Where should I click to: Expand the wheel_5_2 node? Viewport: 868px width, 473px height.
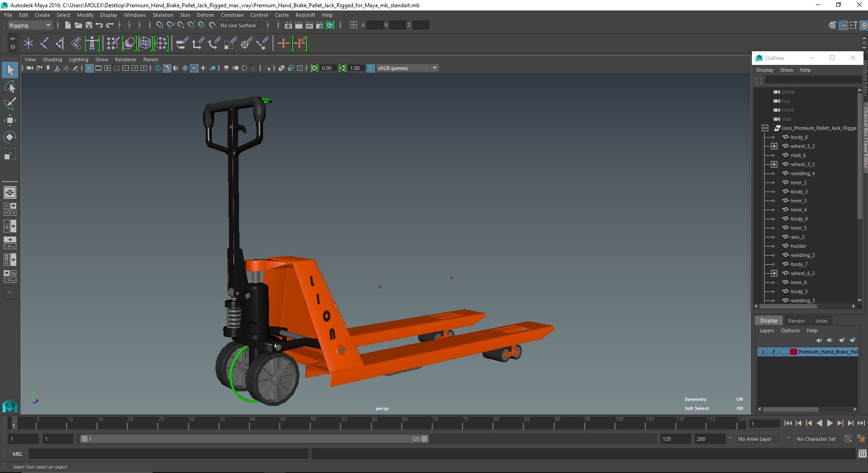(x=774, y=146)
